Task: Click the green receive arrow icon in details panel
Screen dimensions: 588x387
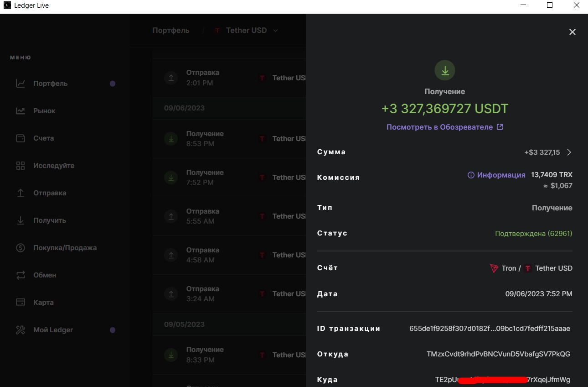Action: (x=445, y=71)
